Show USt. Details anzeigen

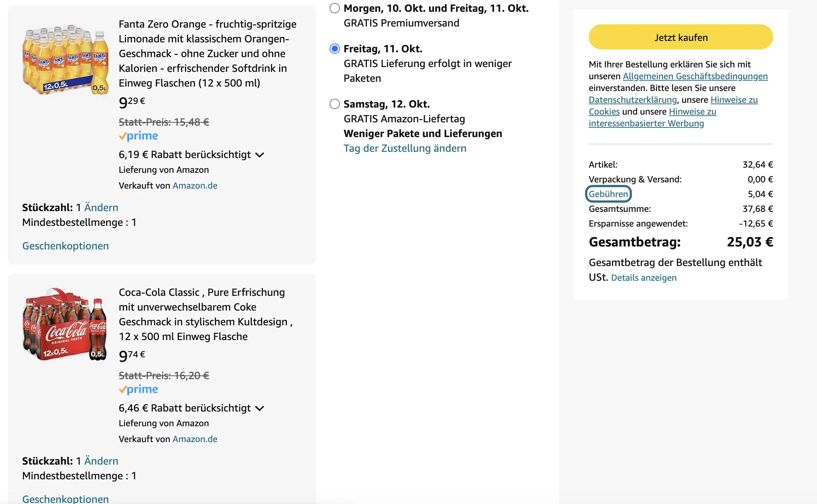click(x=644, y=278)
